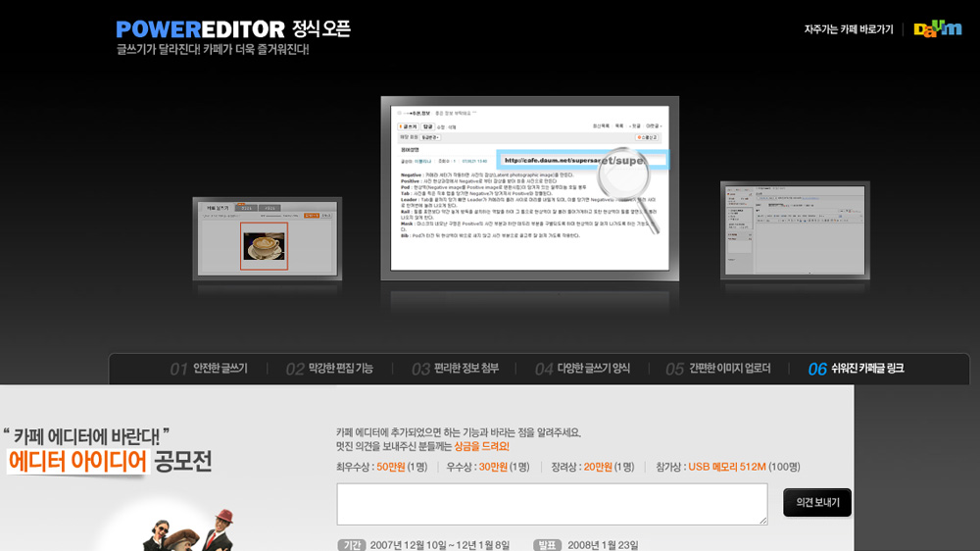
Task: Select tab 01 안전한 글쓰기
Action: 209,369
